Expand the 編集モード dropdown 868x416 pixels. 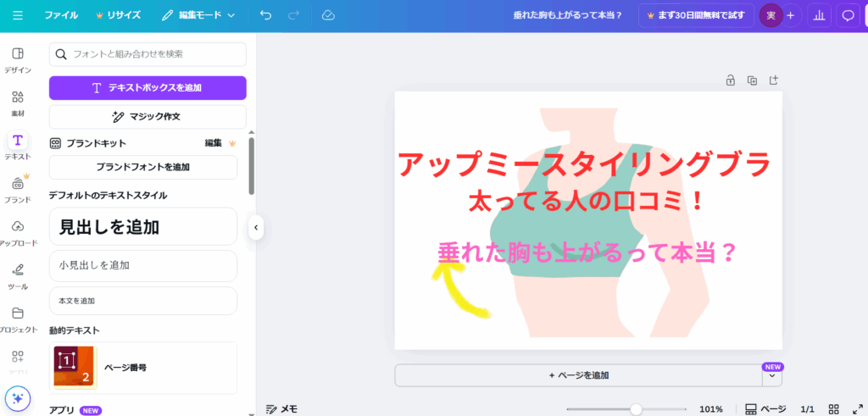198,15
